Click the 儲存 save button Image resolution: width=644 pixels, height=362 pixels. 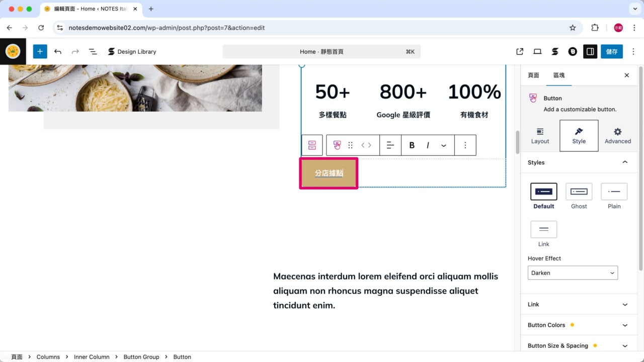tap(611, 51)
